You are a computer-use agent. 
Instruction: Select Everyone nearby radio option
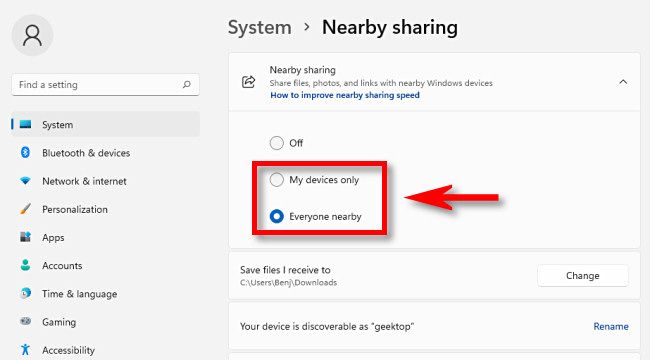pos(276,216)
